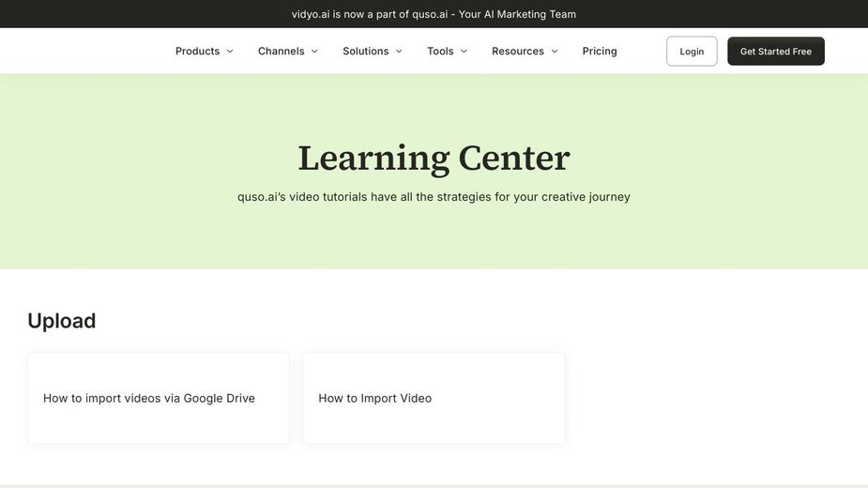
Task: Open the Resources menu
Action: (518, 52)
